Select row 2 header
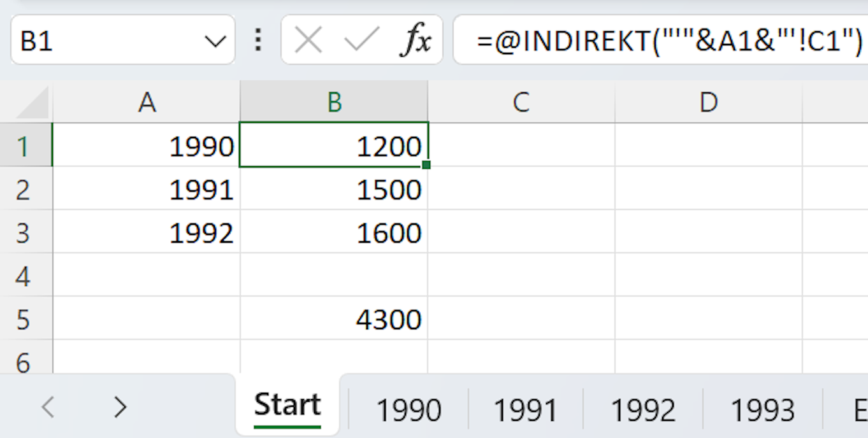Image resolution: width=868 pixels, height=438 pixels. [25, 189]
